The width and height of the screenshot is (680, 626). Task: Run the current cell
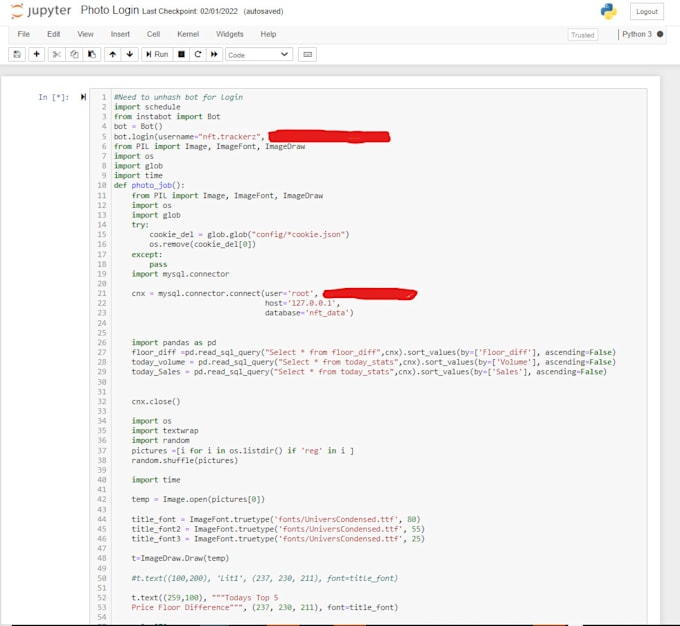click(x=157, y=54)
